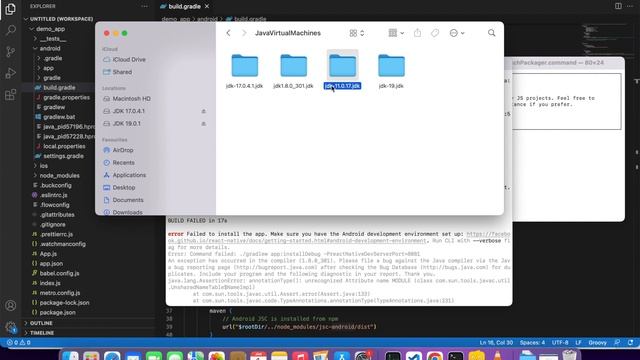Select the jdk1.8.0_301.jdk folder
Viewport: 640px width, 360px height.
[x=293, y=71]
